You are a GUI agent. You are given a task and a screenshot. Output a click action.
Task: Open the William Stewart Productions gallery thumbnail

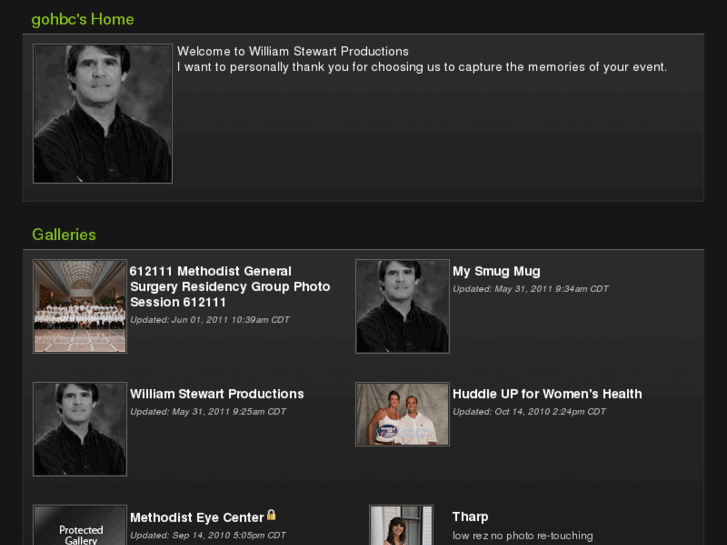coord(80,429)
